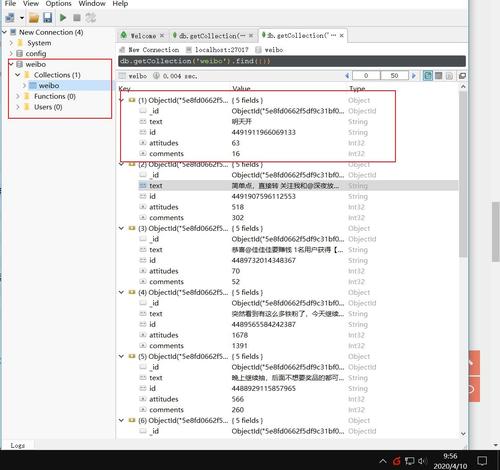
Task: Click the save (floppy disk) toolbar icon
Action: tap(48, 17)
